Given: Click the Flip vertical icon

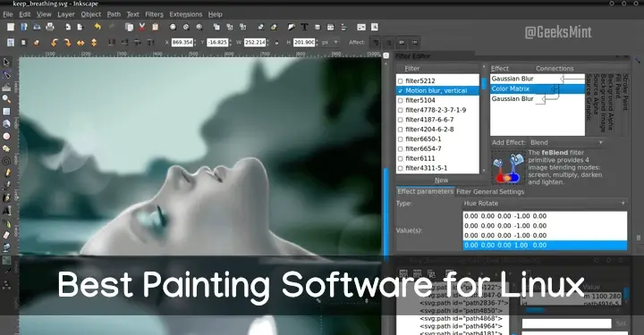Looking at the screenshot, I should tap(94, 42).
